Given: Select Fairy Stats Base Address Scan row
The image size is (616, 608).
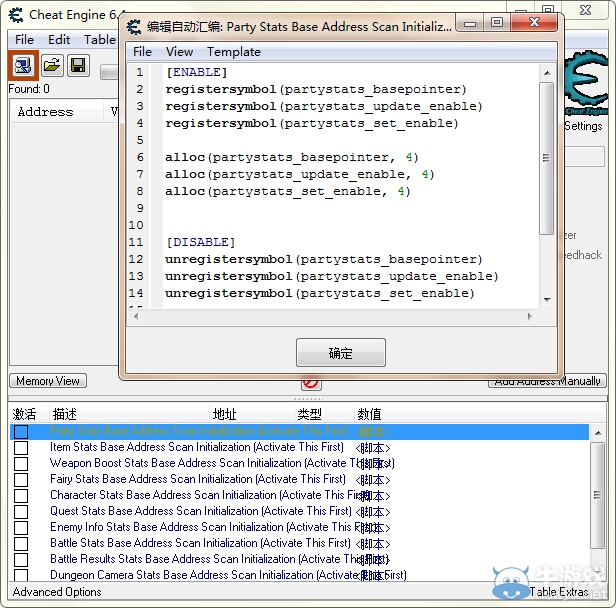Looking at the screenshot, I should (299, 480).
